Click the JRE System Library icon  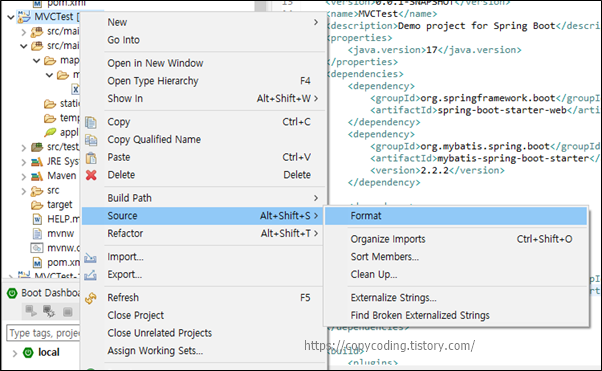(x=37, y=162)
